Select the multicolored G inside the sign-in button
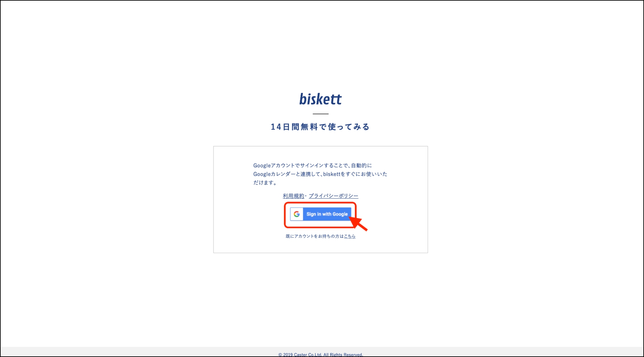 297,213
